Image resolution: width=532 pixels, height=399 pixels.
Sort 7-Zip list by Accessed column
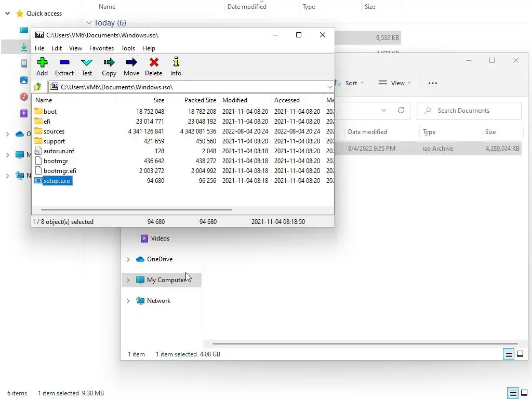(297, 100)
